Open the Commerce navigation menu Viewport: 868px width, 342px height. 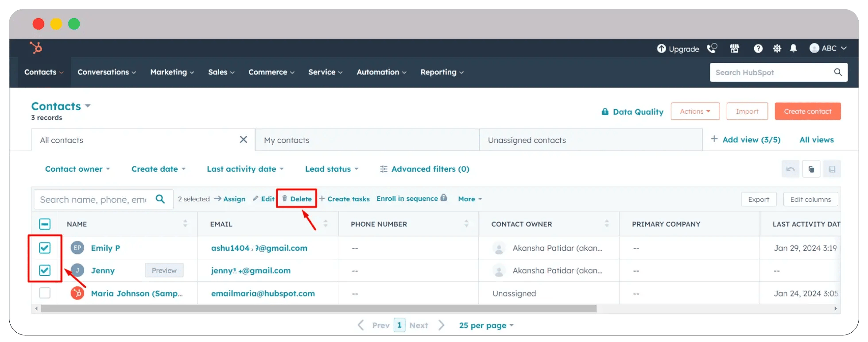(271, 72)
